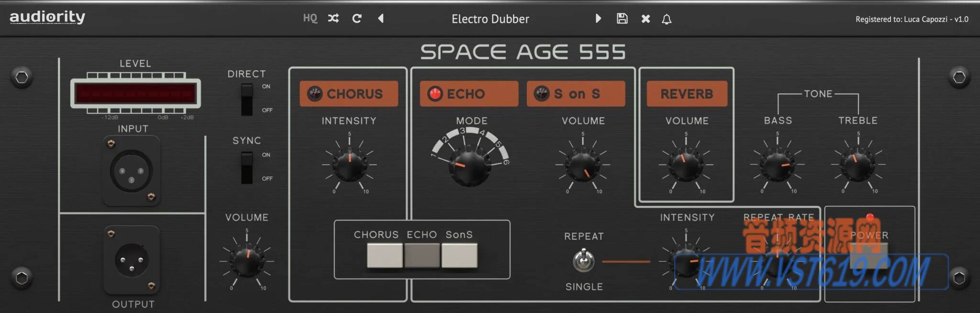980x313 pixels.
Task: Click the OUTPUT XLR connector
Action: pyautogui.click(x=132, y=260)
